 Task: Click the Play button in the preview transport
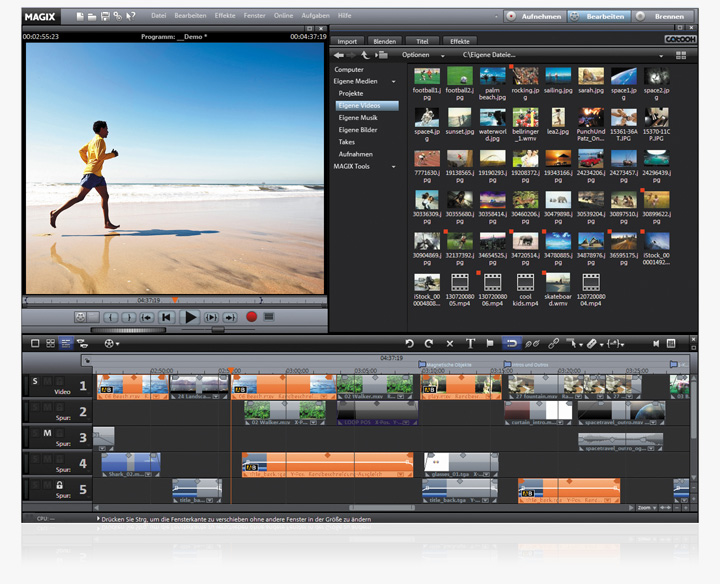(190, 317)
